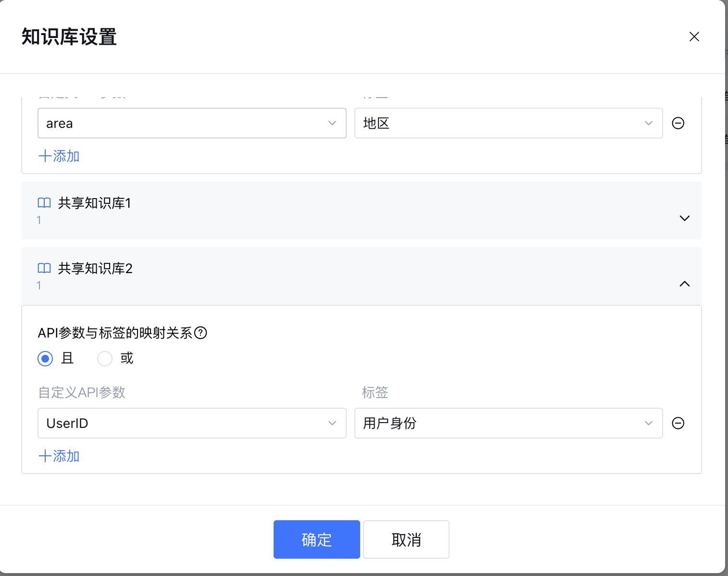Click the 标签 column label above 用户身份
Screen dimensions: 728x576
375,392
